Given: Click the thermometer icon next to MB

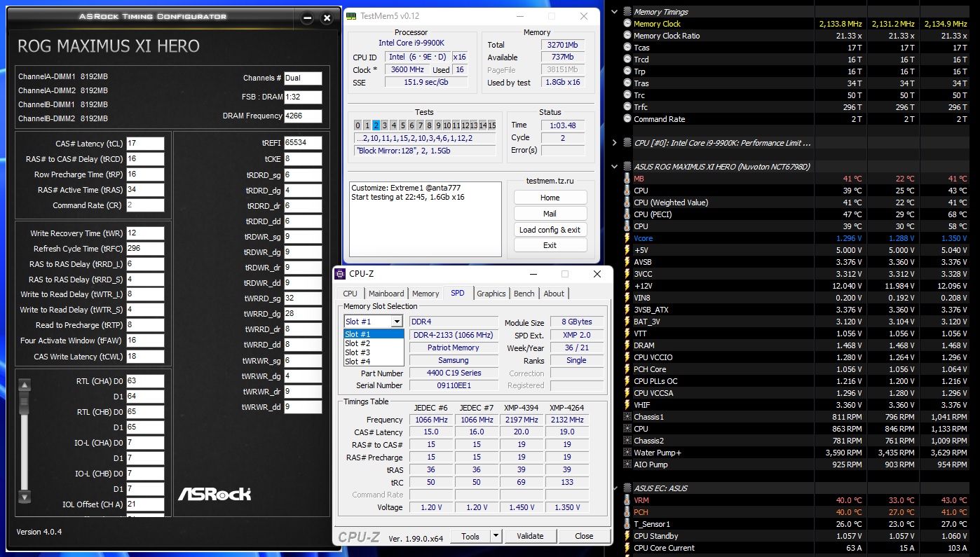Looking at the screenshot, I should pos(627,179).
